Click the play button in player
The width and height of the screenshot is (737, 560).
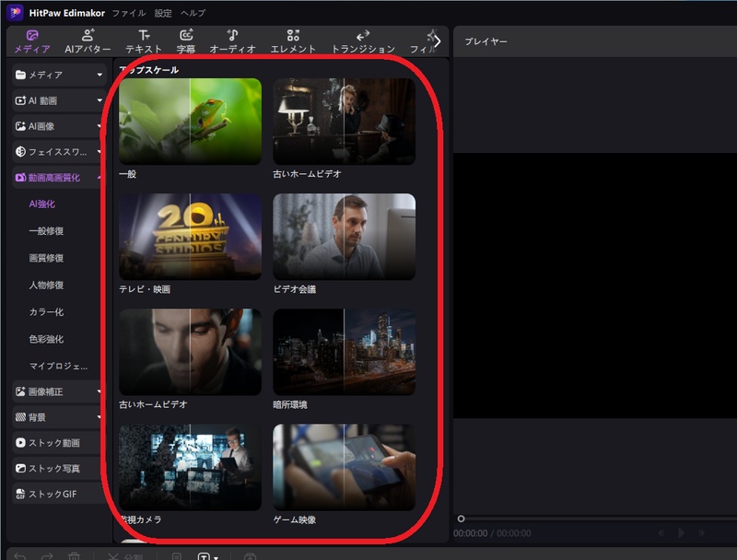[681, 532]
